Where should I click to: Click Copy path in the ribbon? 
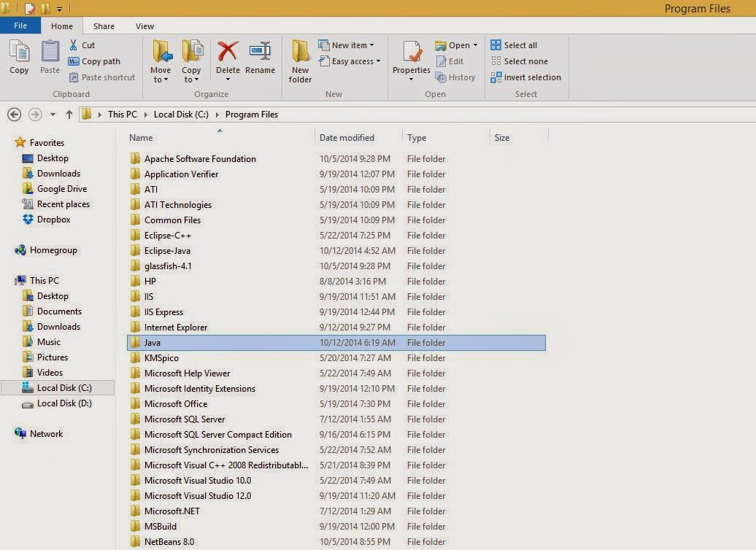coord(95,61)
